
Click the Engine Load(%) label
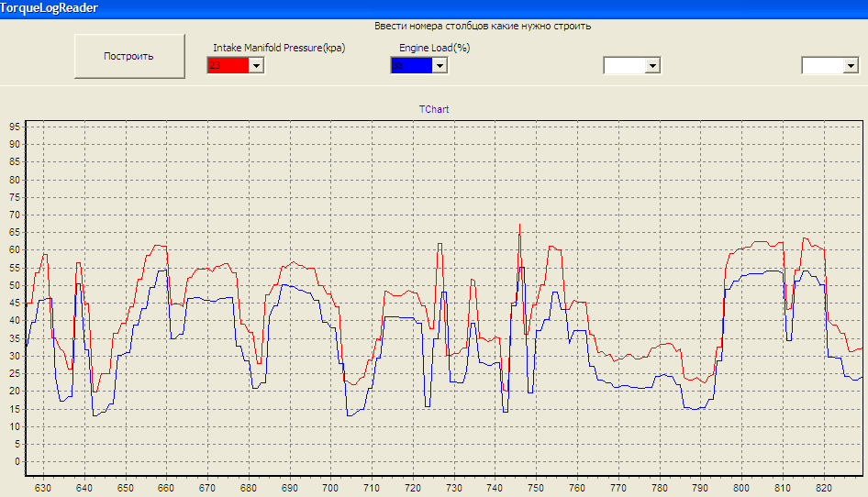pyautogui.click(x=434, y=48)
